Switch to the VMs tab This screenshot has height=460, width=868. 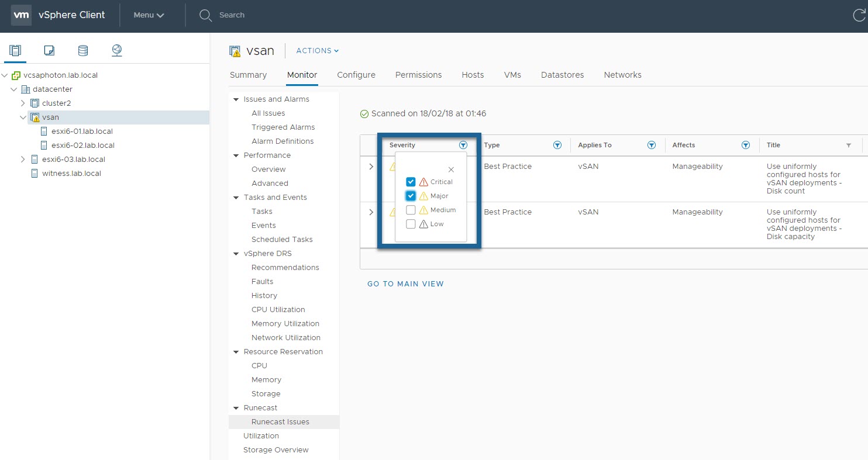[x=512, y=75]
